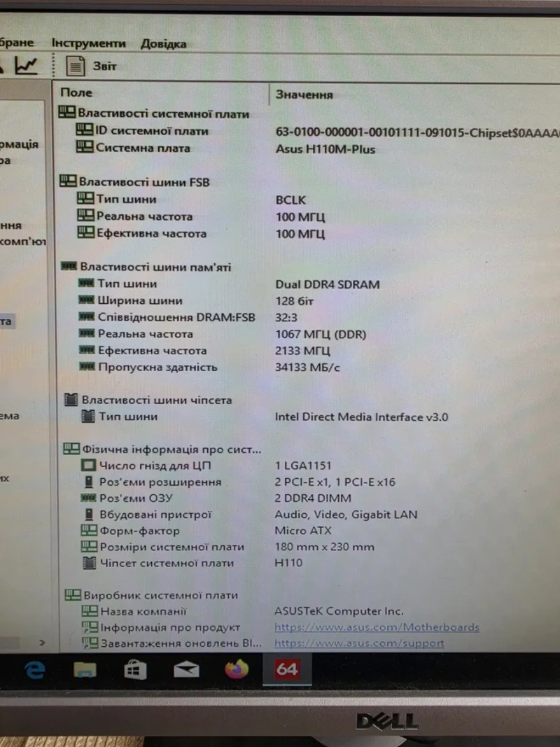Select the 1067 МГЦ (DDR) value
Screen dimensions: 560x747
pos(321,335)
